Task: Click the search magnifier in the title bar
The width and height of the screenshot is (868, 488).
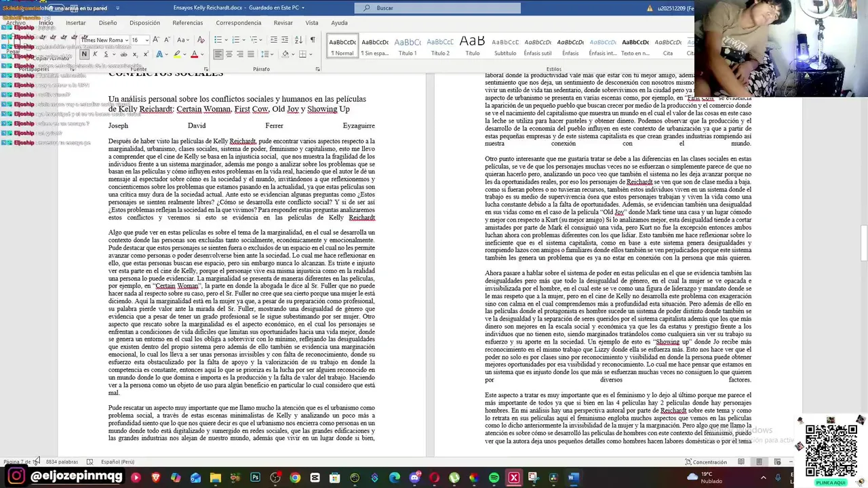Action: [x=367, y=8]
